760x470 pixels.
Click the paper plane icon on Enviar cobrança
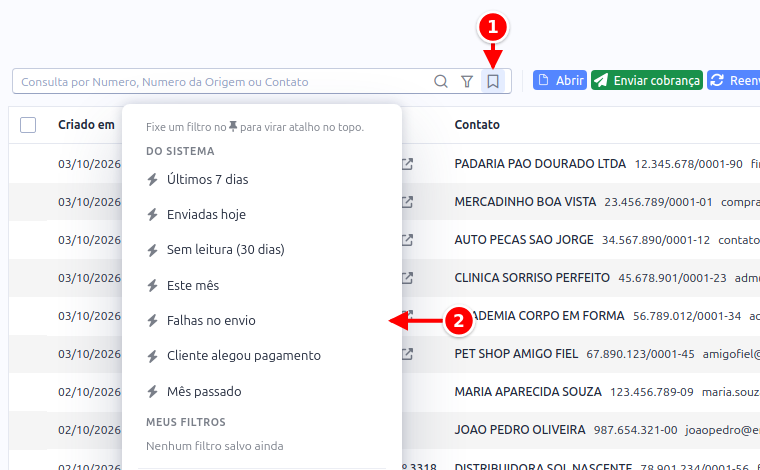[601, 80]
